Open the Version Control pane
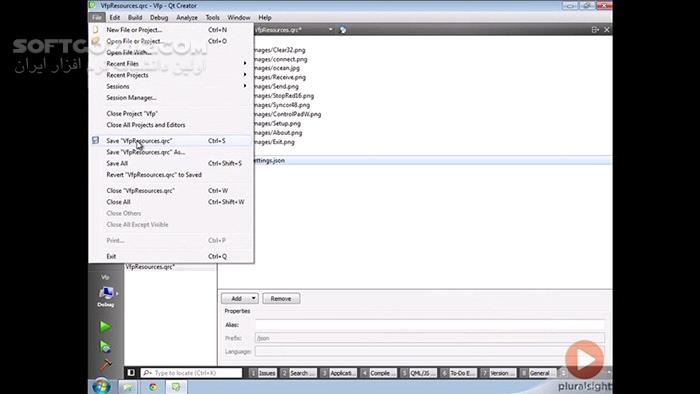Viewport: 700px width, 394px height. (x=498, y=373)
